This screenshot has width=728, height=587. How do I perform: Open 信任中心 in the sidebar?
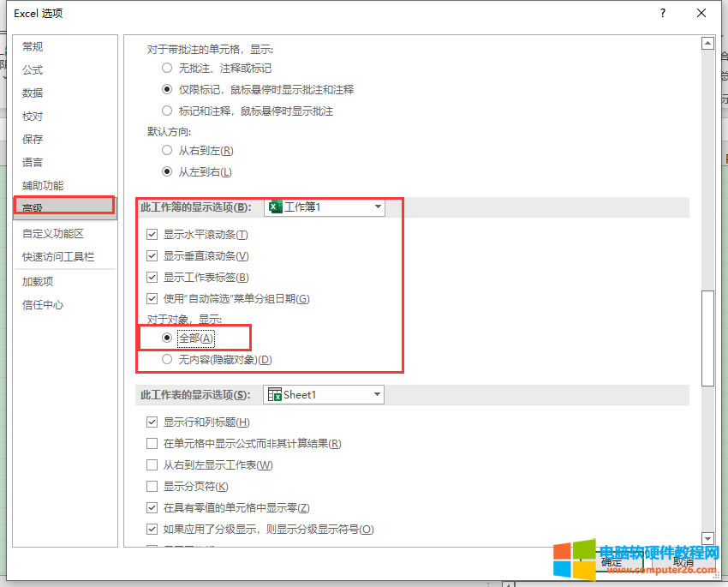[x=43, y=305]
